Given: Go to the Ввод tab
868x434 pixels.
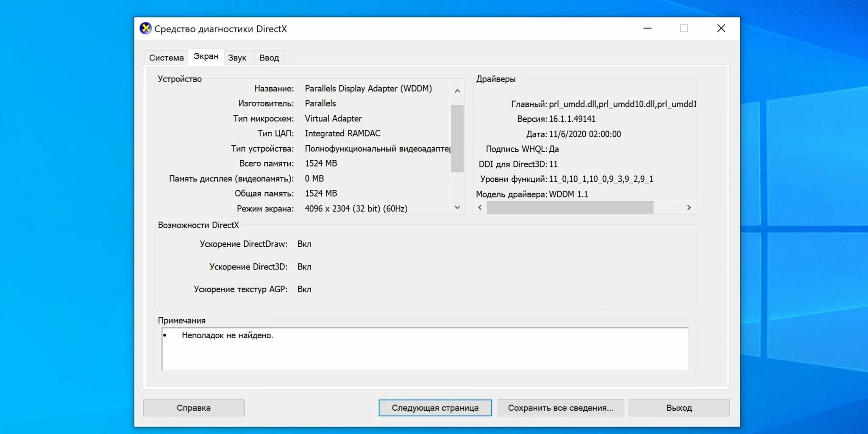Looking at the screenshot, I should tap(269, 58).
